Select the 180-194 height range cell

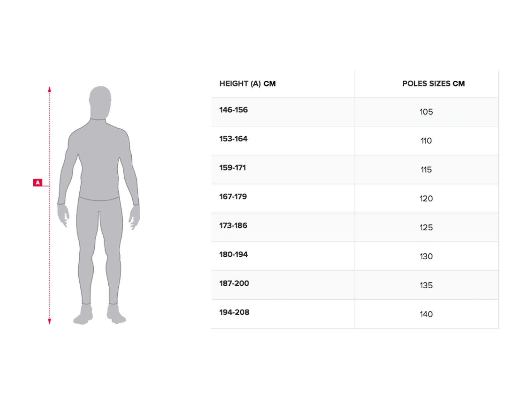click(233, 255)
